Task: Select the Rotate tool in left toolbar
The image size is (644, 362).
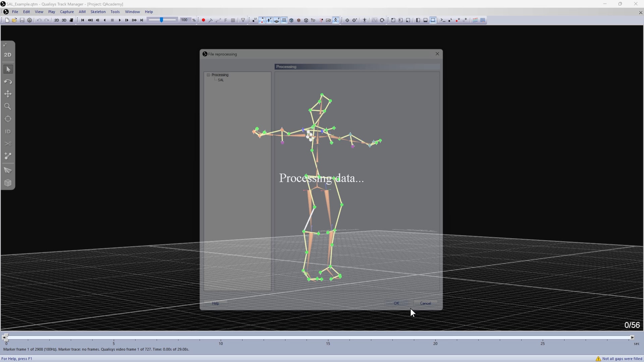Action: [8, 82]
